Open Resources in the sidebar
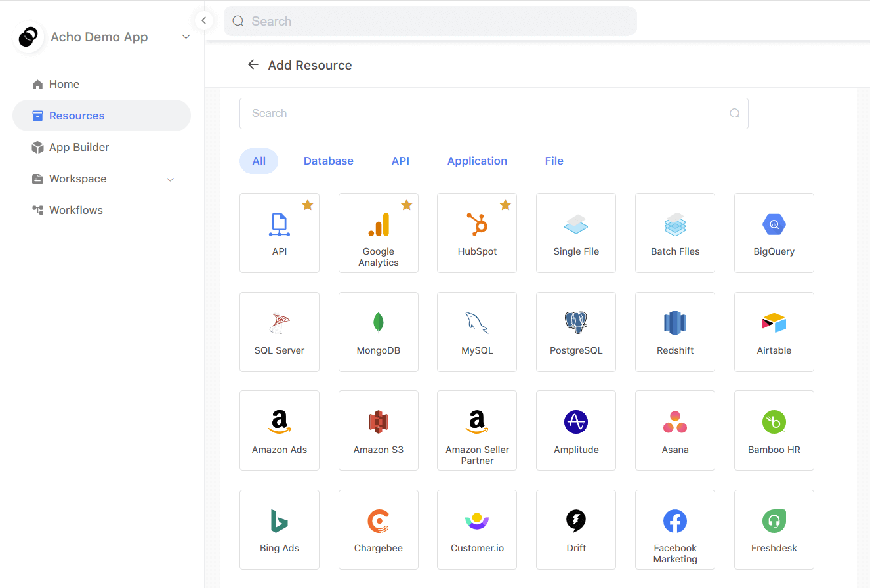This screenshot has height=588, width=870. click(102, 115)
